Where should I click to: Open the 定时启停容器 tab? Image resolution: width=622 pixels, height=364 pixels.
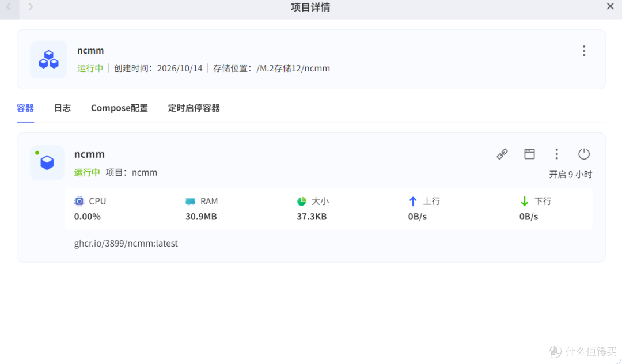tap(194, 108)
